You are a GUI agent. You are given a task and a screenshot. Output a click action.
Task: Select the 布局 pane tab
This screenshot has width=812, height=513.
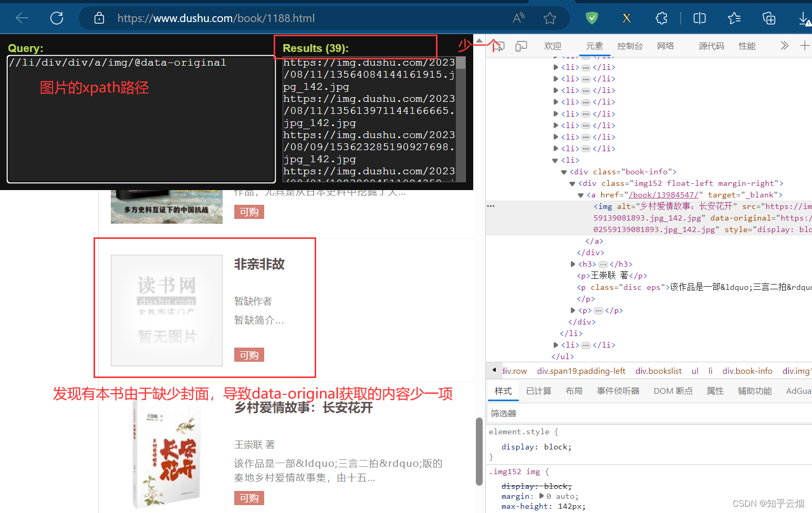click(574, 391)
